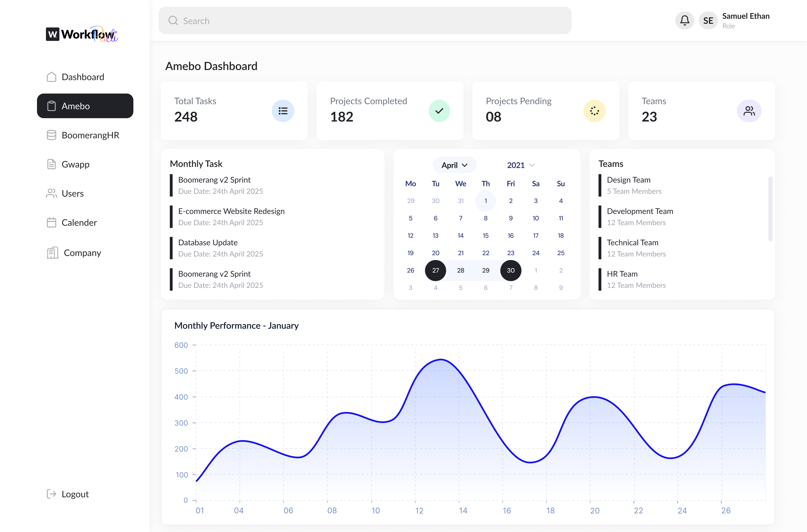Select the BoomerangHR database icon
This screenshot has height=532, width=807.
pos(52,135)
